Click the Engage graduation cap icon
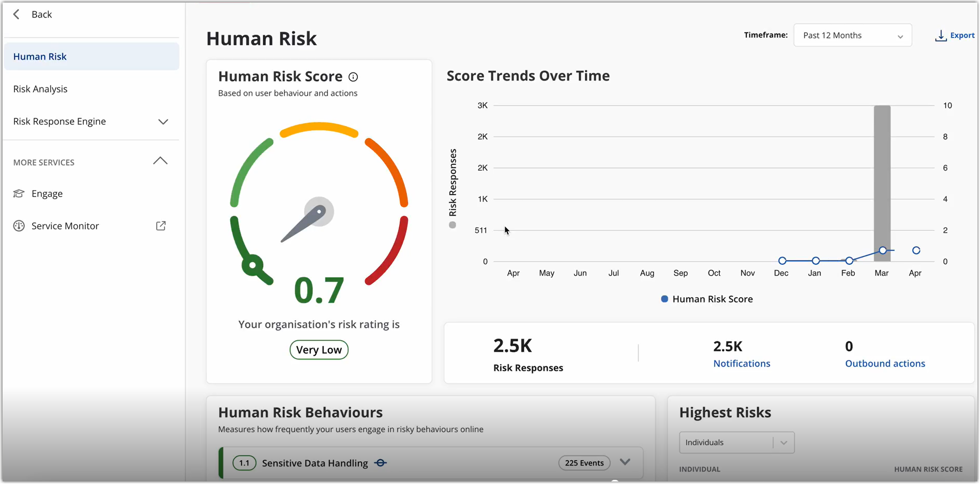This screenshot has height=484, width=980. [x=19, y=193]
